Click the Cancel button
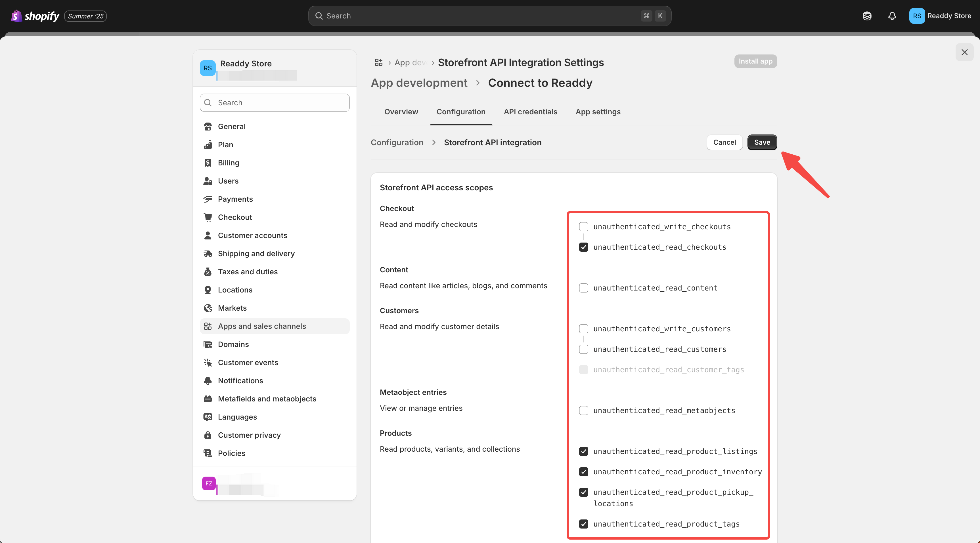The image size is (980, 543). [724, 142]
